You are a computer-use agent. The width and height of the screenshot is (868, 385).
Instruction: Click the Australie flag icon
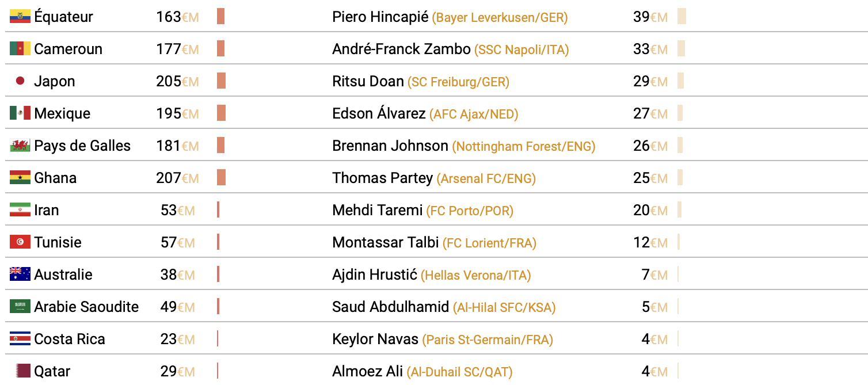[x=20, y=275]
